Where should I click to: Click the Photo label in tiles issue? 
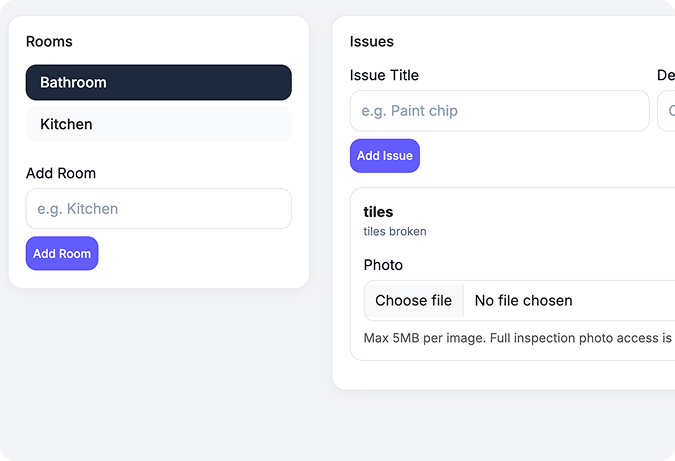pos(383,265)
